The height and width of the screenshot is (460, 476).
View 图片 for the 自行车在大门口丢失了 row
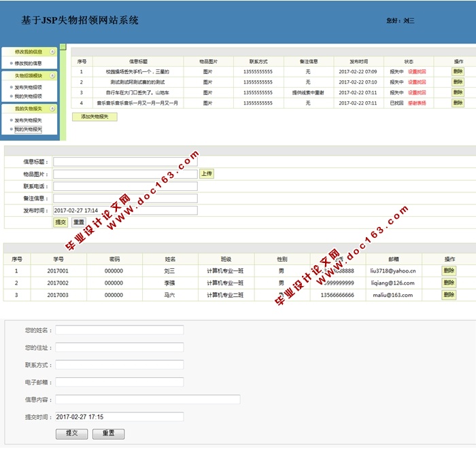click(207, 93)
